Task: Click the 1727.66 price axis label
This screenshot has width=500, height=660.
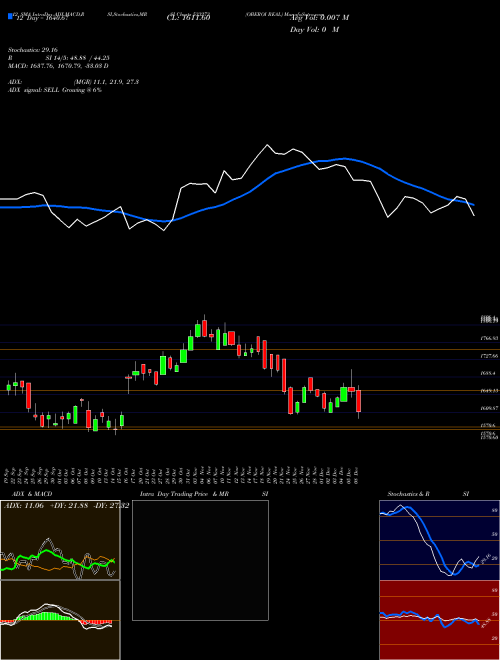Action: click(x=490, y=356)
